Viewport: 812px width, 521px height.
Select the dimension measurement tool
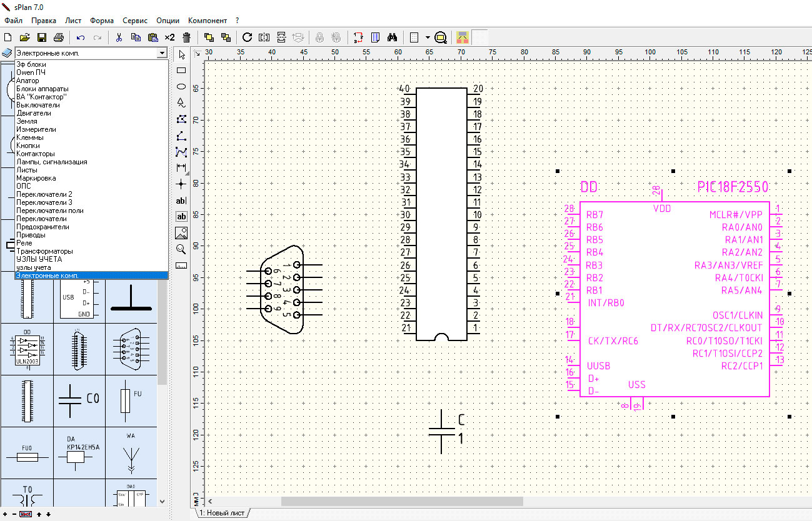pos(181,168)
